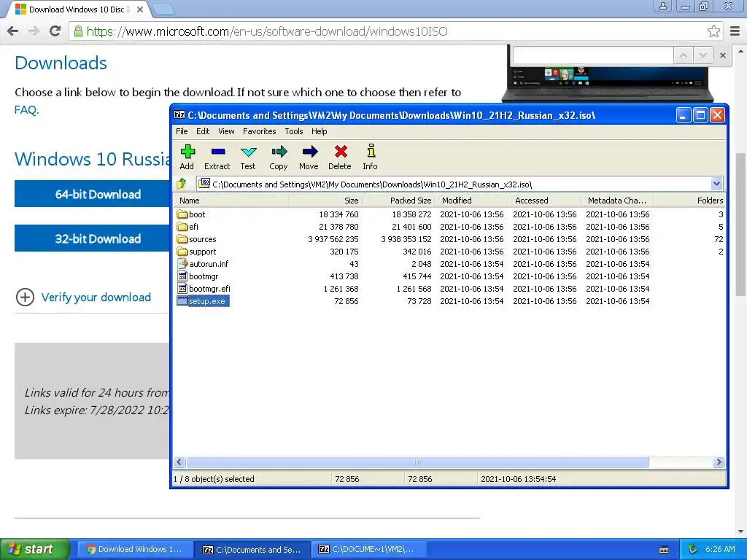This screenshot has width=747, height=560.
Task: Select the setup.exe file icon
Action: (x=182, y=301)
